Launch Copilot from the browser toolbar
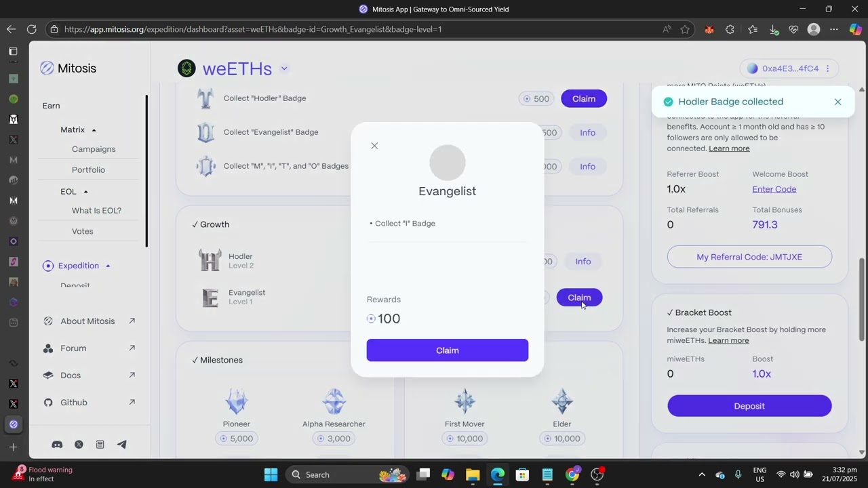 pyautogui.click(x=856, y=29)
